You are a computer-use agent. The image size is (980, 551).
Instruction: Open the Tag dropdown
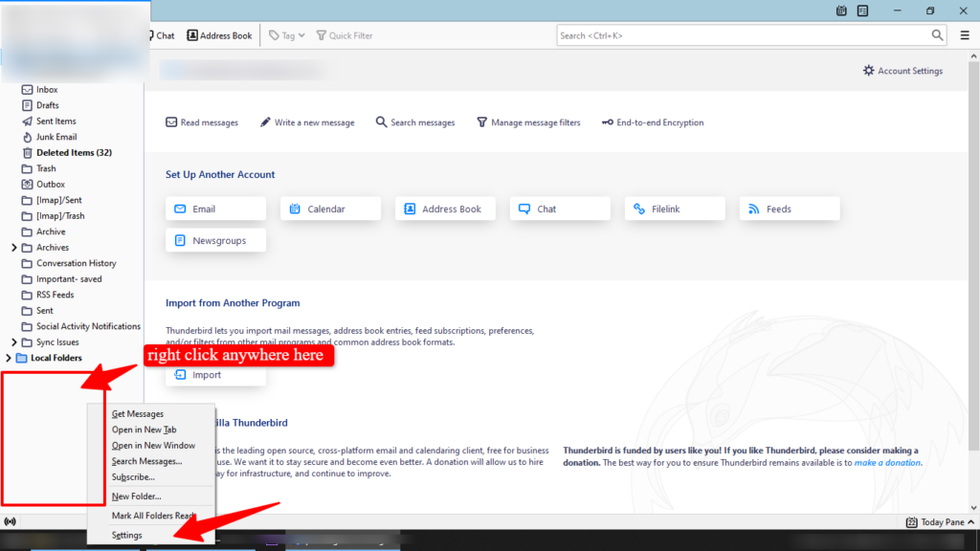(285, 35)
